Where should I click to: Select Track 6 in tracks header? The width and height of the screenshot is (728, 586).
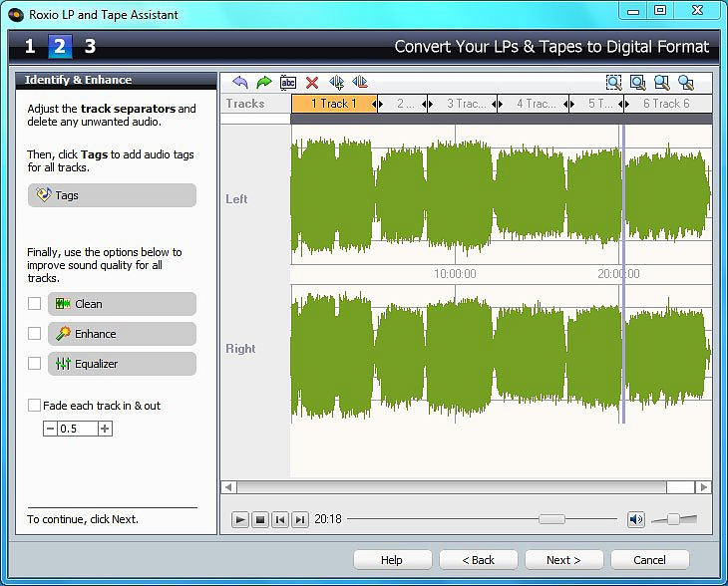click(x=665, y=104)
